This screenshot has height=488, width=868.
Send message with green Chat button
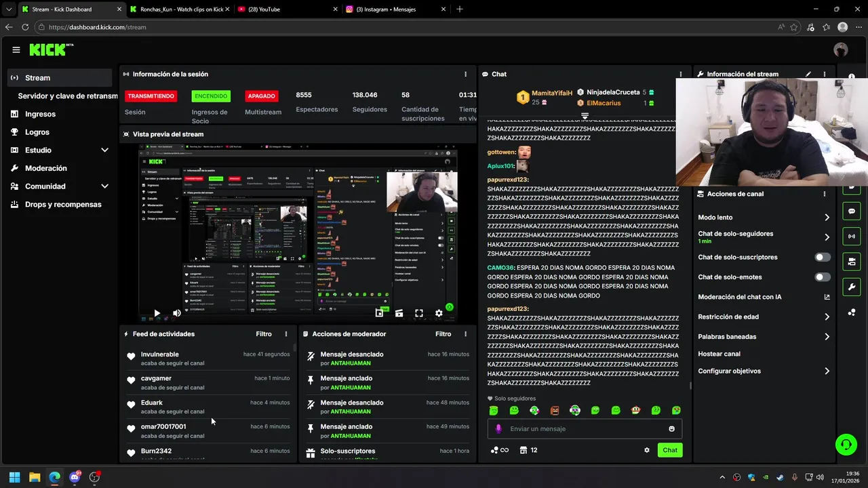(670, 450)
